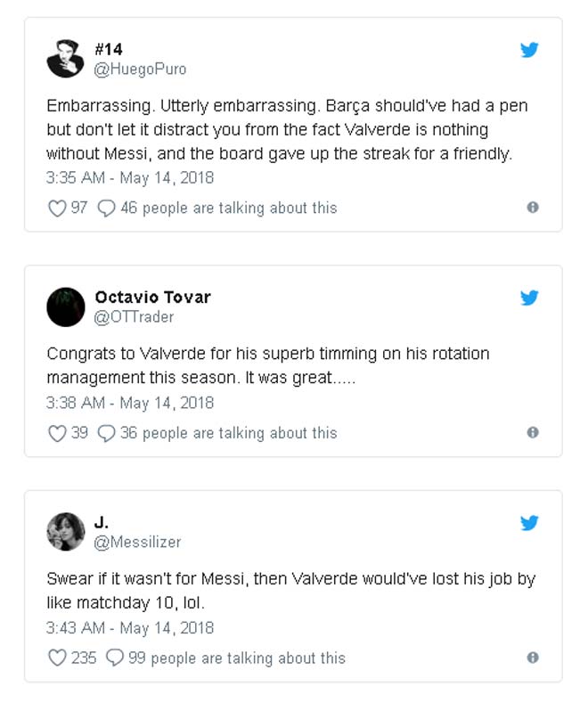Open '36 people are talking about this'
This screenshot has height=703, width=588.
[x=228, y=433]
